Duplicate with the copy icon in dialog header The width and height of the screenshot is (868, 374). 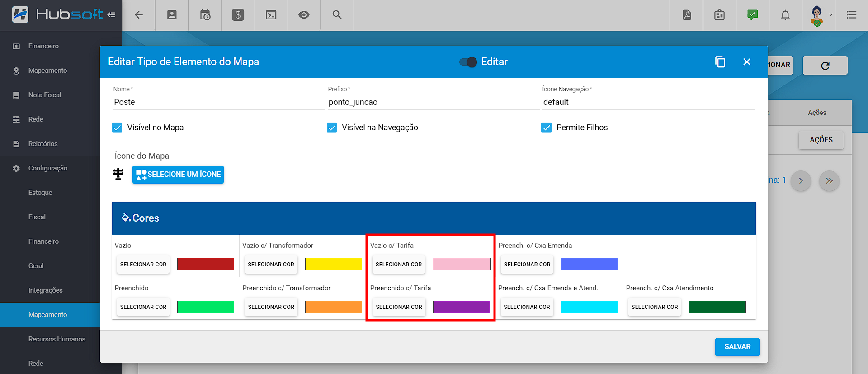tap(720, 62)
